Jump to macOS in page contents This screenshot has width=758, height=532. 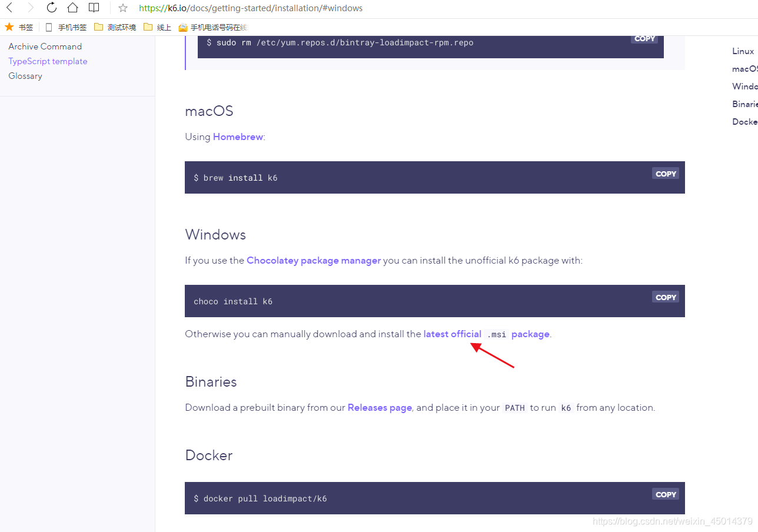[x=744, y=69]
